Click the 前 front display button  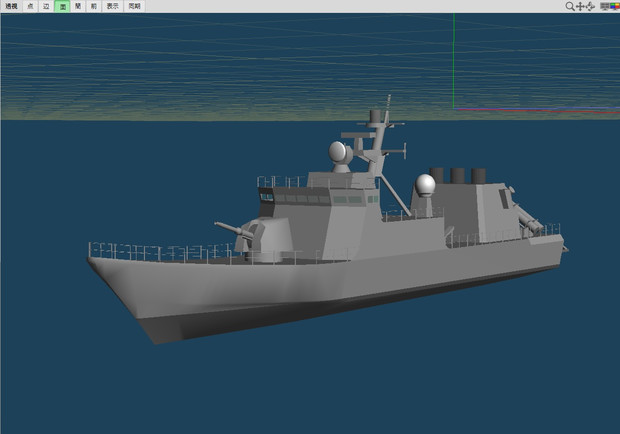[94, 6]
